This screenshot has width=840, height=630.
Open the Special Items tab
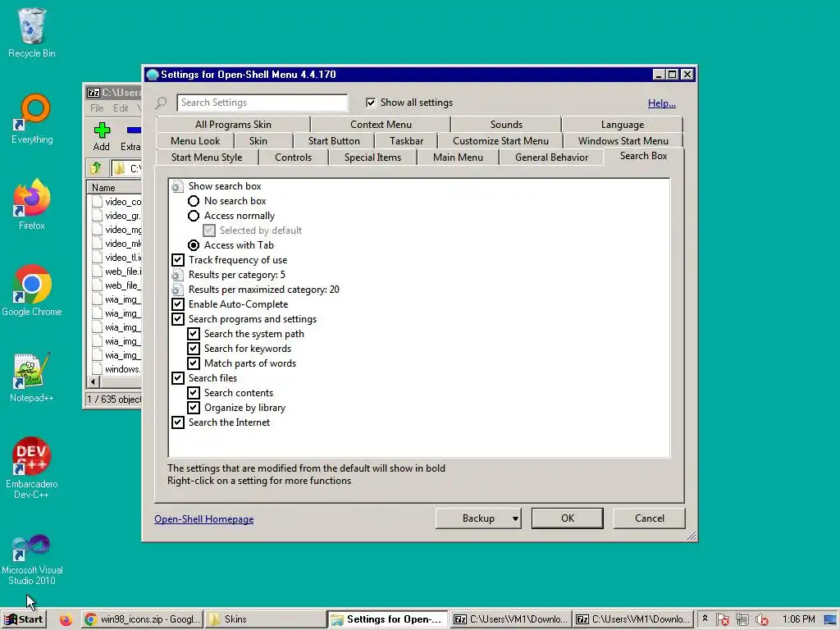[372, 157]
